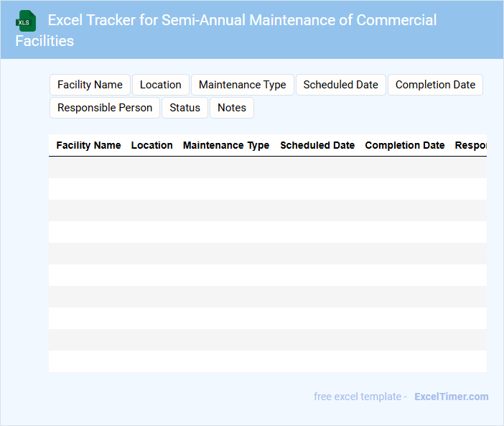Click the Completion Date tag
Screen dimensions: 504x426
click(435, 85)
